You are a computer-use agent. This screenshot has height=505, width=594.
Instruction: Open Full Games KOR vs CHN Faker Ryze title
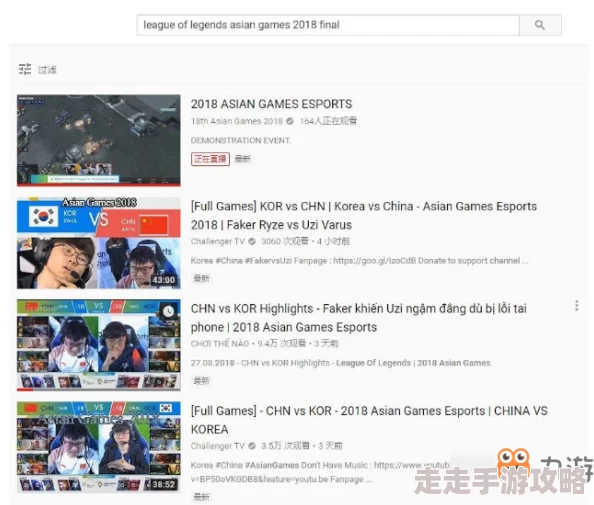pos(364,216)
